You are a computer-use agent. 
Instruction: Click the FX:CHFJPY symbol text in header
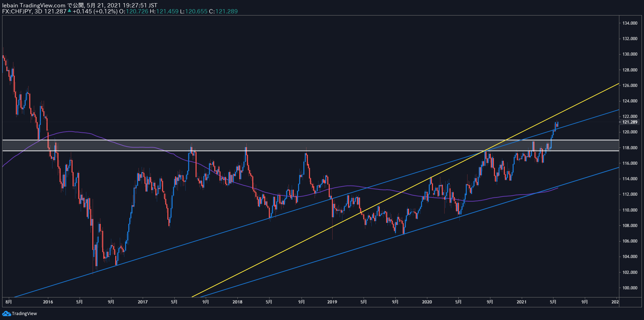pyautogui.click(x=17, y=11)
